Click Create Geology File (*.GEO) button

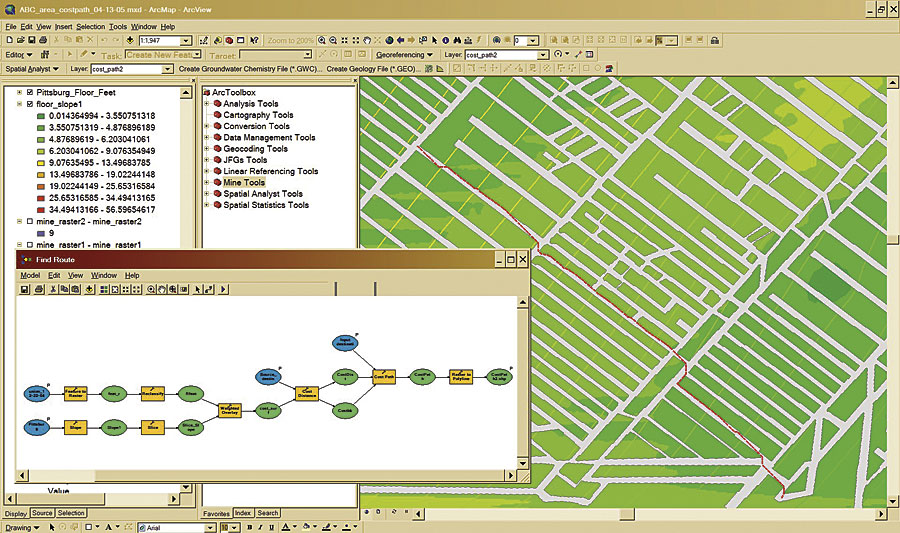[370, 69]
